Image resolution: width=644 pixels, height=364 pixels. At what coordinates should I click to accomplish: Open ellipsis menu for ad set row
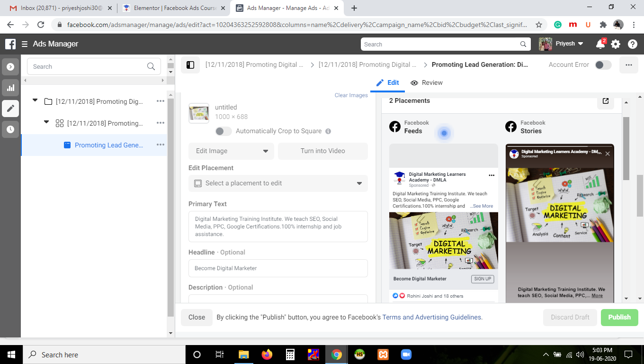tap(161, 123)
